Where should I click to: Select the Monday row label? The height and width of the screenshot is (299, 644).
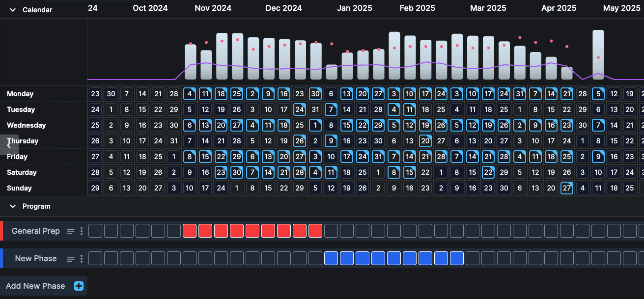click(20, 94)
